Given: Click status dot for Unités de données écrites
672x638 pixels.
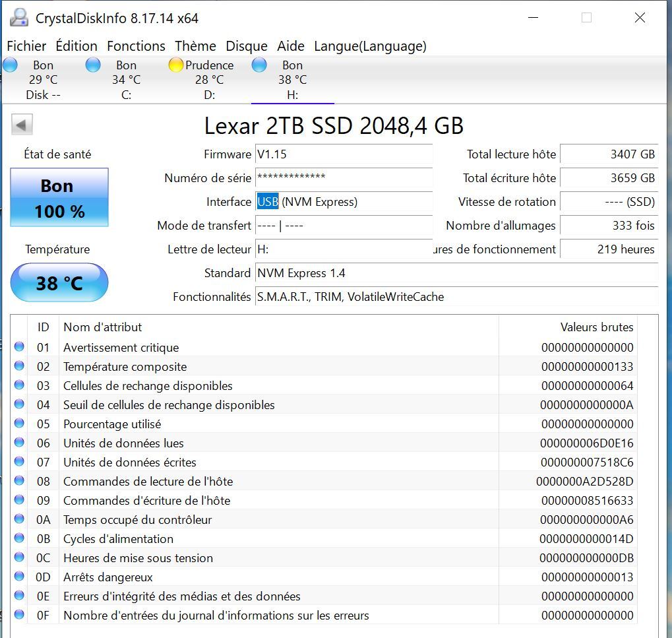Looking at the screenshot, I should 19,461.
